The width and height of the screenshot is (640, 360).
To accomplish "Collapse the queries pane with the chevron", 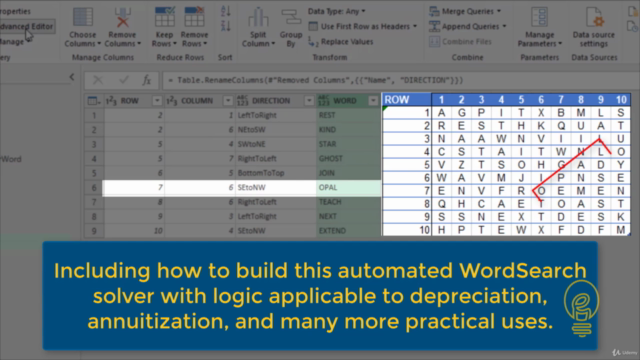I will [72, 77].
